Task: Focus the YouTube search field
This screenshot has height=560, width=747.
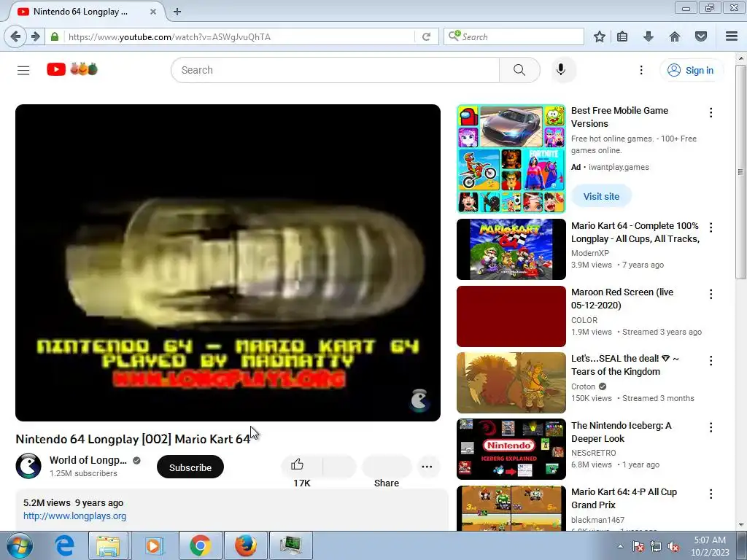Action: [336, 70]
